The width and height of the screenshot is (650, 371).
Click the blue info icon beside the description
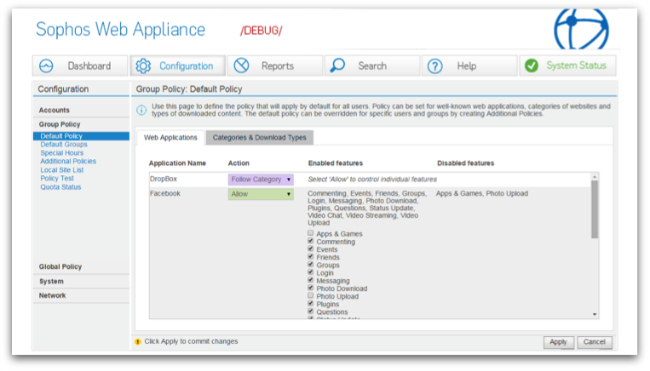pos(141,110)
